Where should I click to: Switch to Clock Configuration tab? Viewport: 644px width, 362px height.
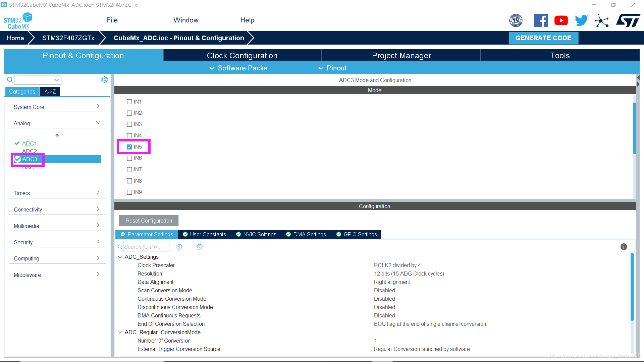(x=242, y=56)
